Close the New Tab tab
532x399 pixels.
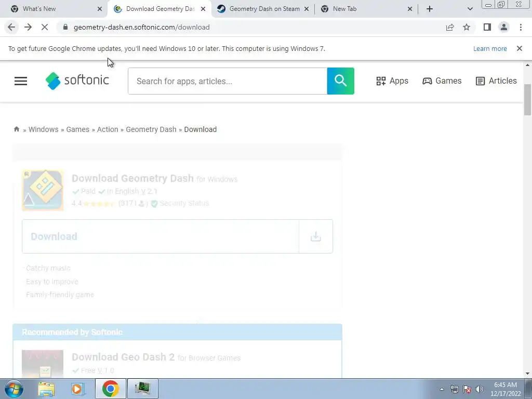click(x=410, y=9)
